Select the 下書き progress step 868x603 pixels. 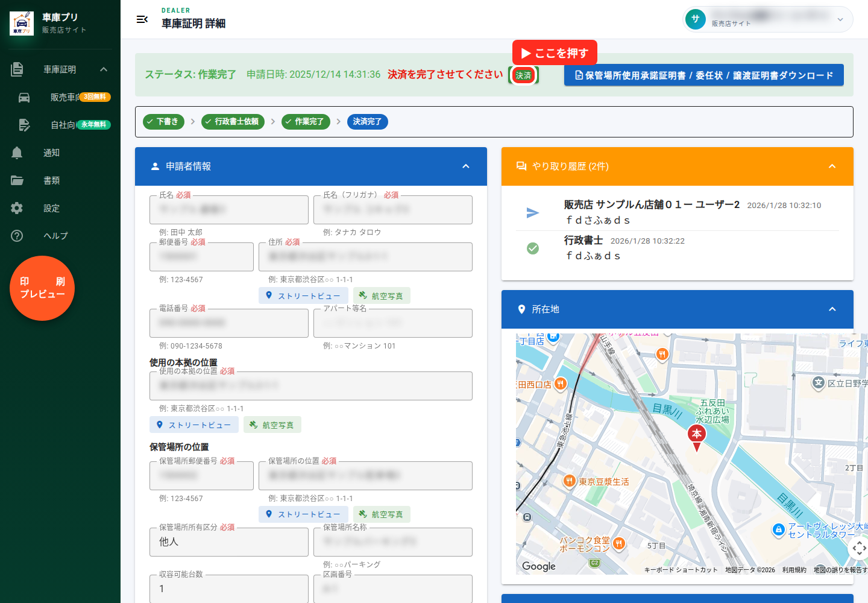[x=164, y=122]
